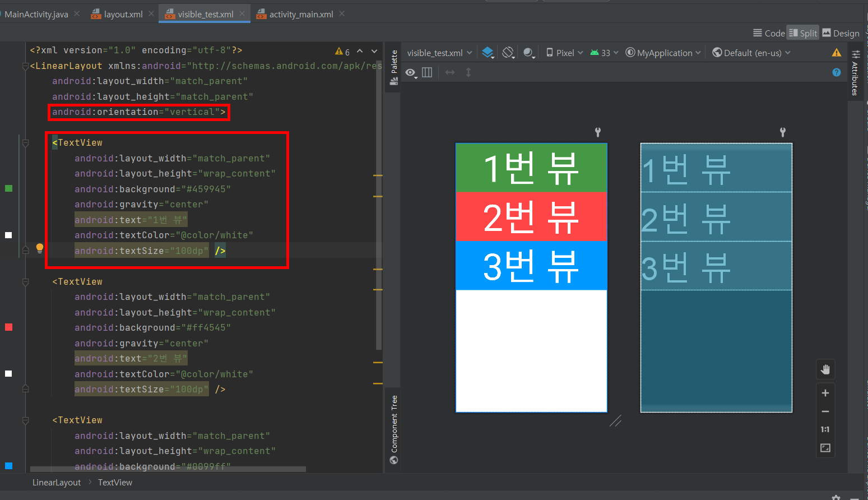Collapse the second TextView fold marker
This screenshot has height=500, width=868.
pyautogui.click(x=25, y=282)
